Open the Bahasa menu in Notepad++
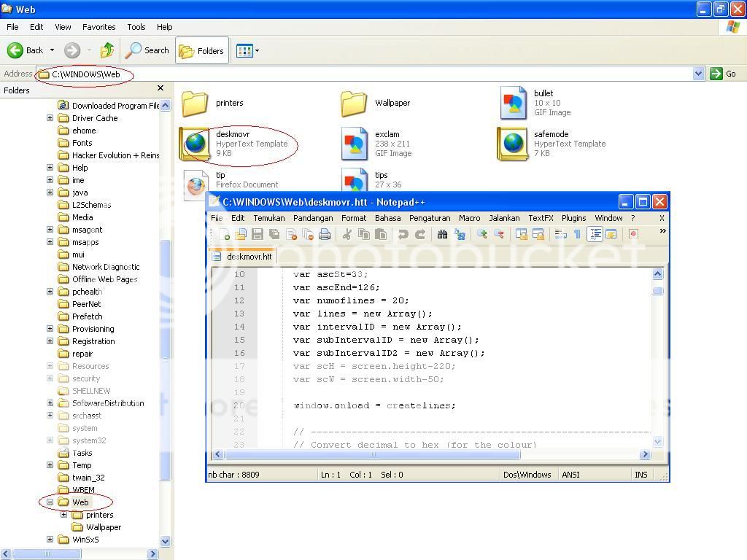The image size is (747, 560). 387,218
